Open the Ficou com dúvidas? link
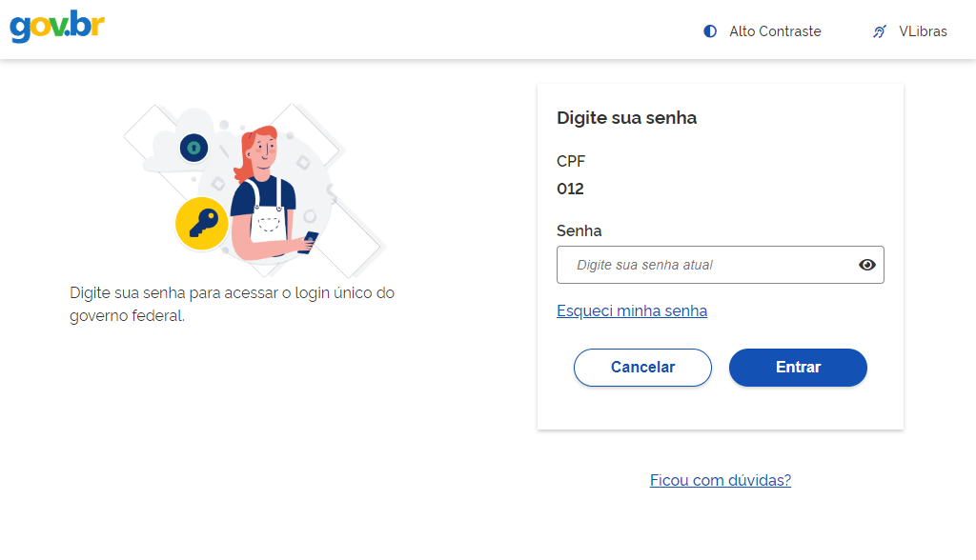This screenshot has height=560, width=976. coord(721,480)
